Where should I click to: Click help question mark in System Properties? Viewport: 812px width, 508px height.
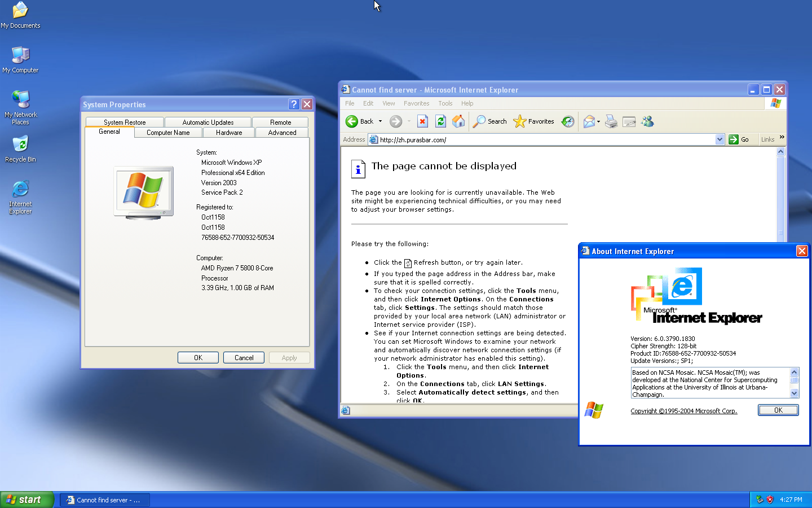click(294, 104)
